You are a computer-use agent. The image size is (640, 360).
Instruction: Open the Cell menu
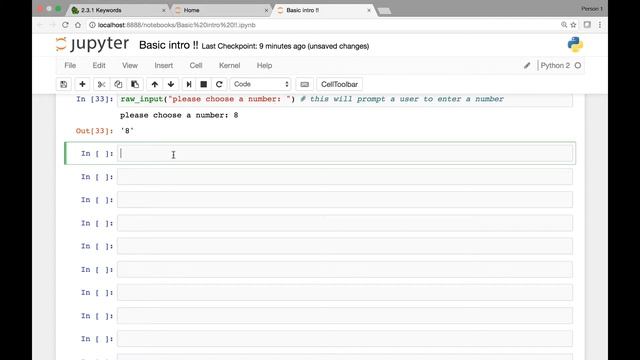click(196, 65)
